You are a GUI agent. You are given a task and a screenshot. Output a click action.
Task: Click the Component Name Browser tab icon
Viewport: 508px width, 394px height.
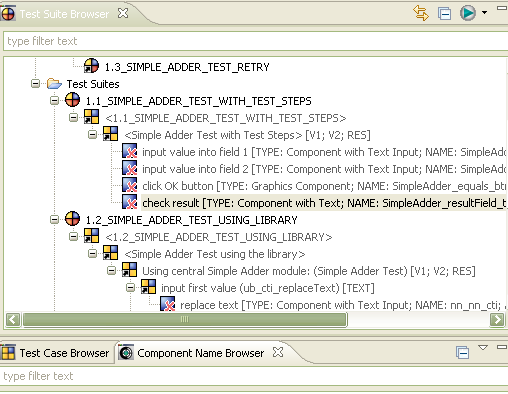[x=126, y=352]
